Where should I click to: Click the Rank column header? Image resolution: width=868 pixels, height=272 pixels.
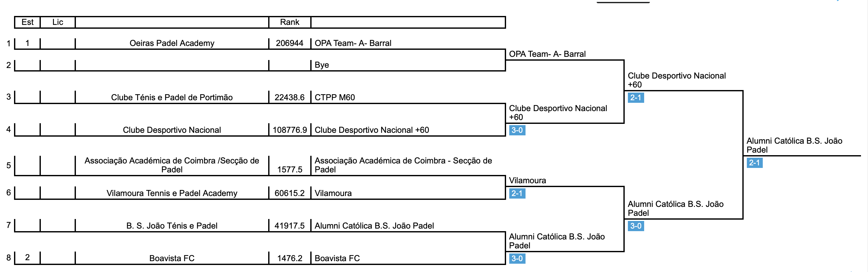pyautogui.click(x=290, y=22)
